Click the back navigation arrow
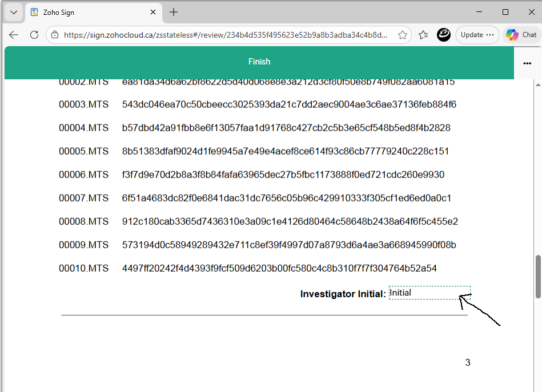Image resolution: width=542 pixels, height=392 pixels. [x=13, y=35]
